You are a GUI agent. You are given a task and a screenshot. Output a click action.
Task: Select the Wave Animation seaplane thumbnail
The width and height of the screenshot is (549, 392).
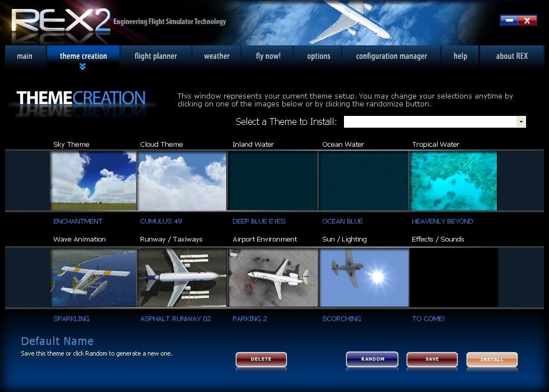[94, 278]
